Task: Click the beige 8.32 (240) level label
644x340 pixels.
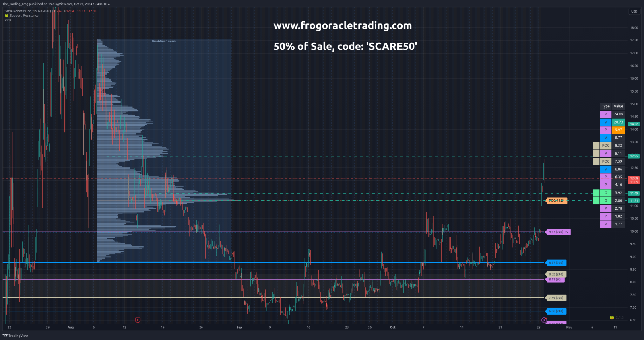Action: pos(556,274)
